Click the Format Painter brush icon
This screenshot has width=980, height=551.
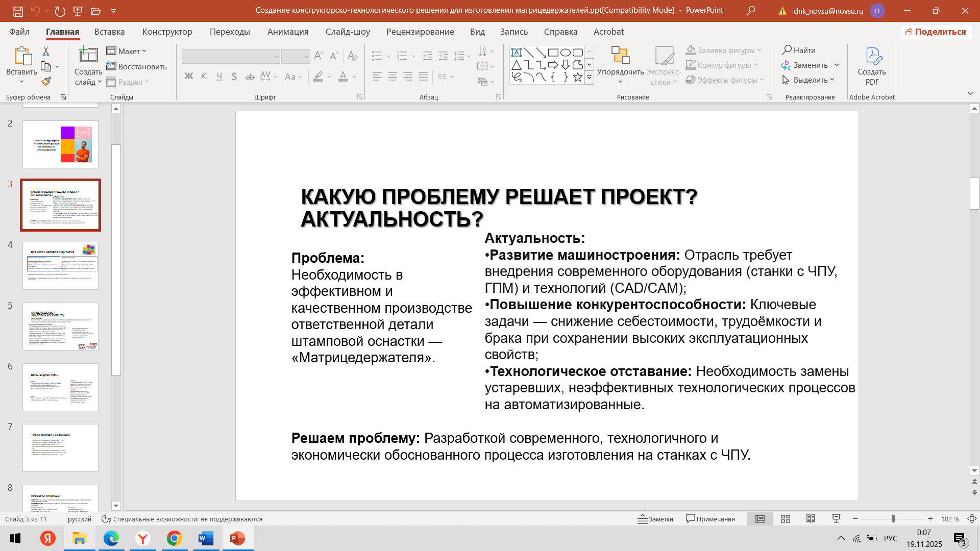point(46,81)
